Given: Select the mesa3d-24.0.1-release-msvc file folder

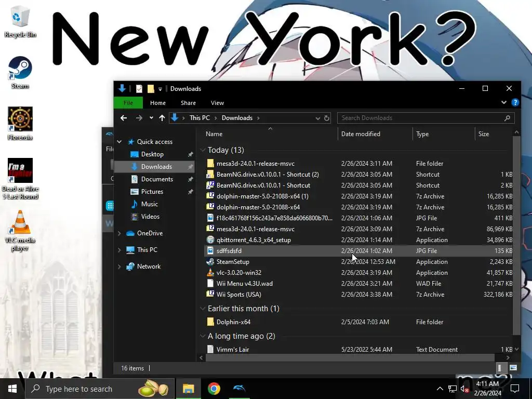Looking at the screenshot, I should click(256, 164).
